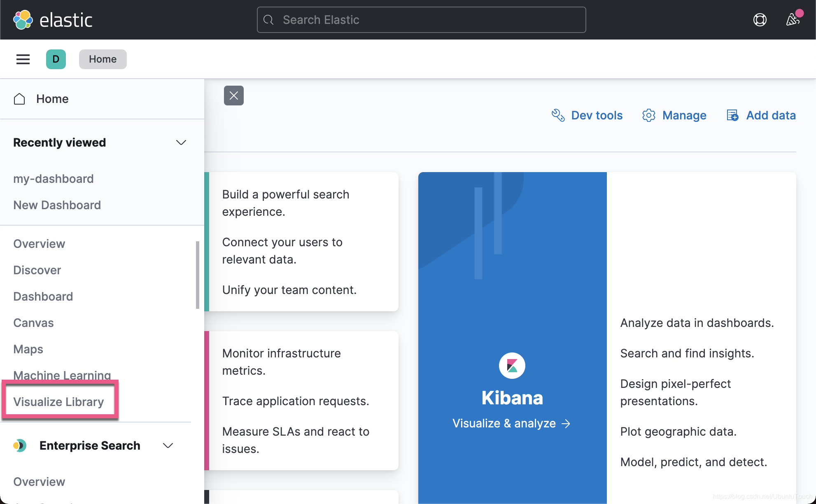Click the Add data link

(x=761, y=115)
